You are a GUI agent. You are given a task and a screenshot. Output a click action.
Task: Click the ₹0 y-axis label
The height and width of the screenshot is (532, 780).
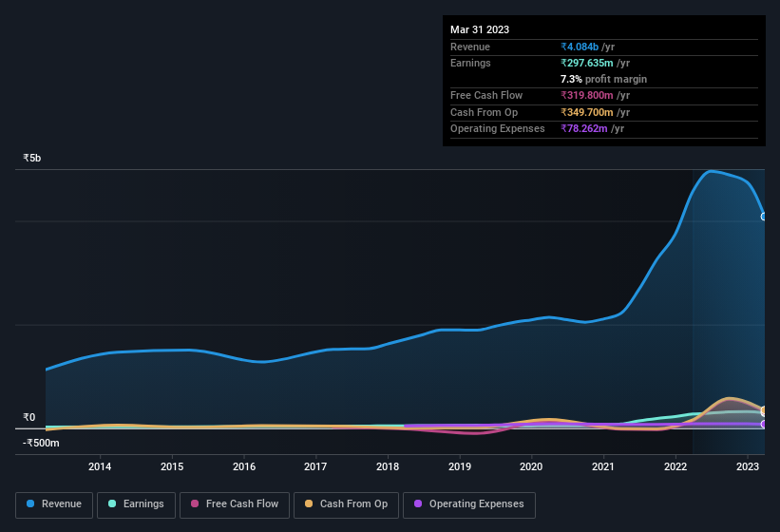click(29, 418)
